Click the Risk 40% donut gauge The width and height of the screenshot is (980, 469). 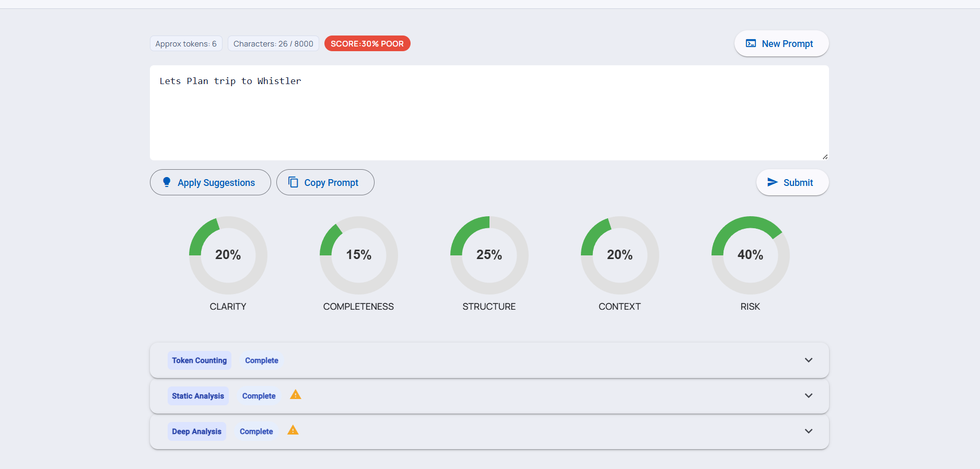[751, 255]
